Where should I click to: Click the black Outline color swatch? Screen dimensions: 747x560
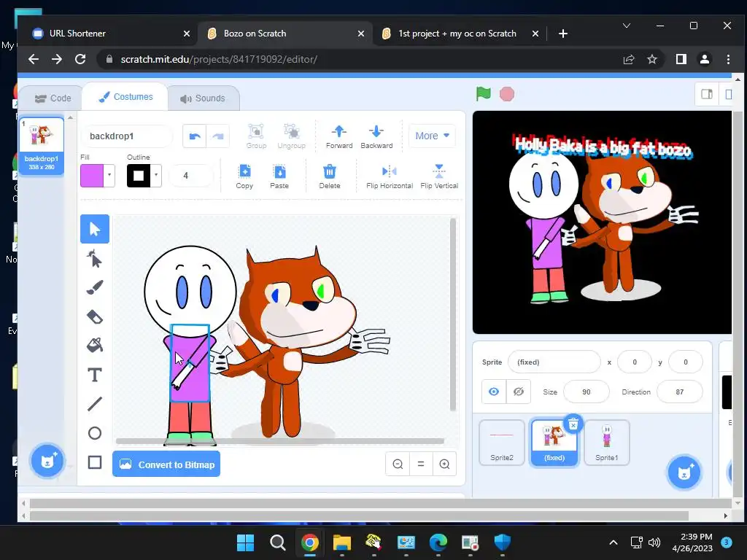[139, 175]
